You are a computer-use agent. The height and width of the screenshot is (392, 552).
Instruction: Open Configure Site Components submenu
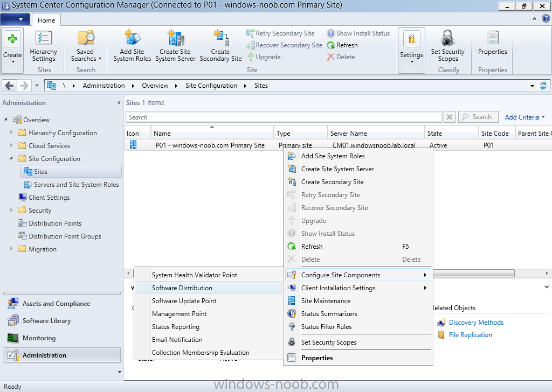coord(358,275)
